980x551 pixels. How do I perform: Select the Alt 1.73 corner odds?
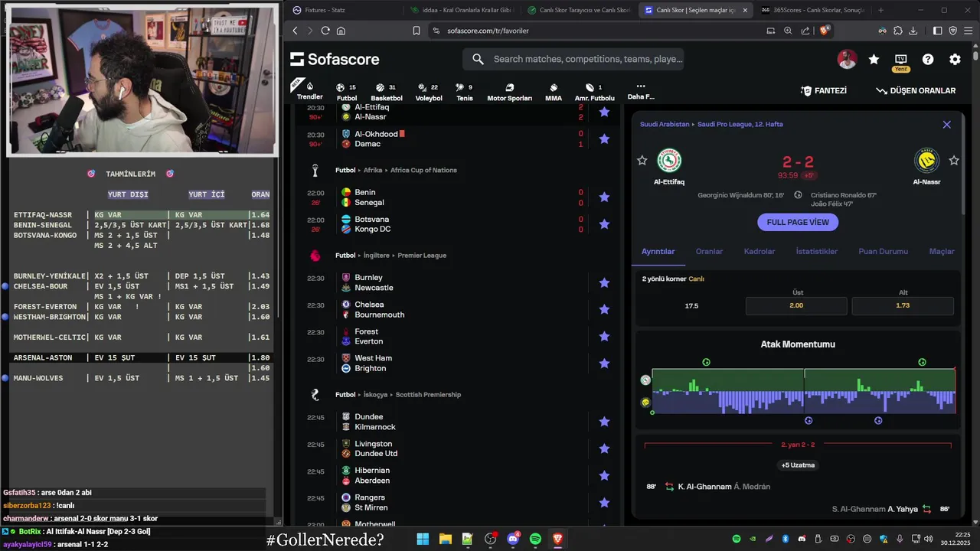[x=903, y=305]
